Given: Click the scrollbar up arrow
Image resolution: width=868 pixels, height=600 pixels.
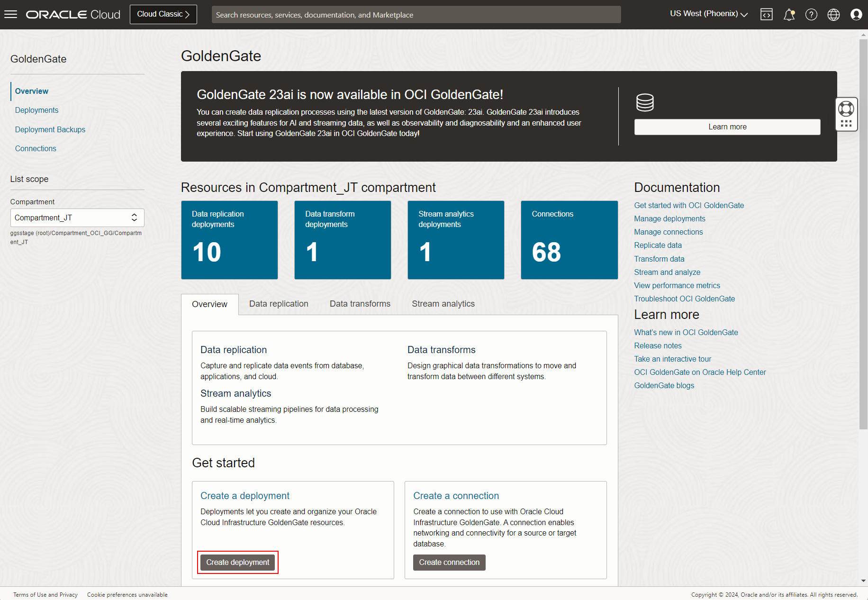Looking at the screenshot, I should [863, 35].
